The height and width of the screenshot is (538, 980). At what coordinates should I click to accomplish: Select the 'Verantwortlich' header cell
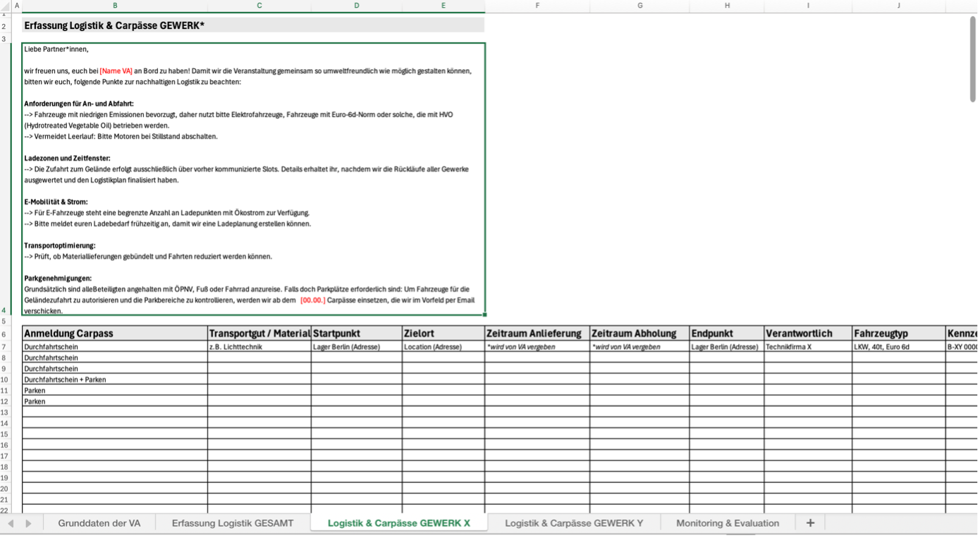(x=808, y=334)
